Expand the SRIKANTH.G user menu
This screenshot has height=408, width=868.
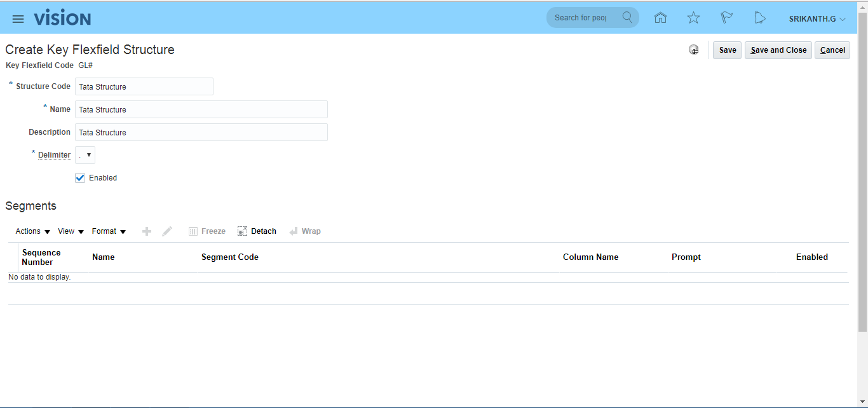[x=817, y=19]
